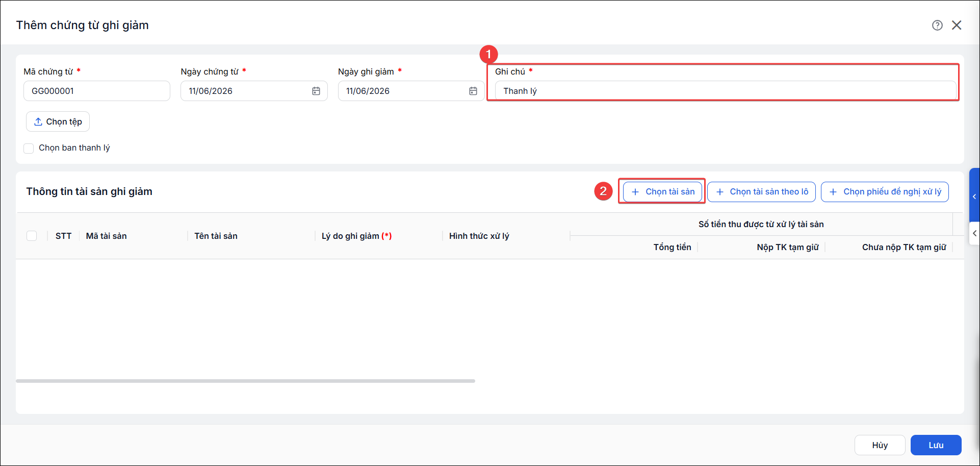The image size is (980, 466).
Task: Open the help question mark icon
Action: pos(937,25)
